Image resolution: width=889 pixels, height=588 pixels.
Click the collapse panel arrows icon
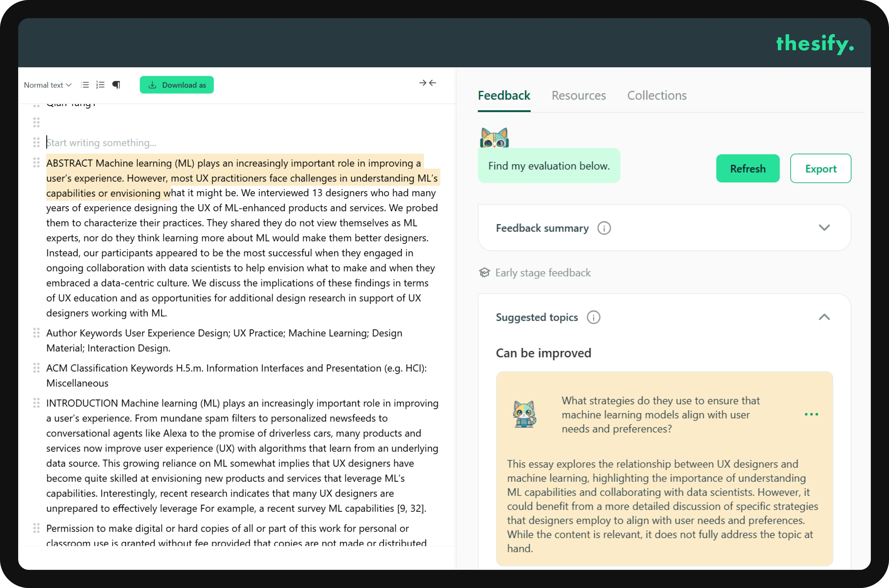(428, 83)
